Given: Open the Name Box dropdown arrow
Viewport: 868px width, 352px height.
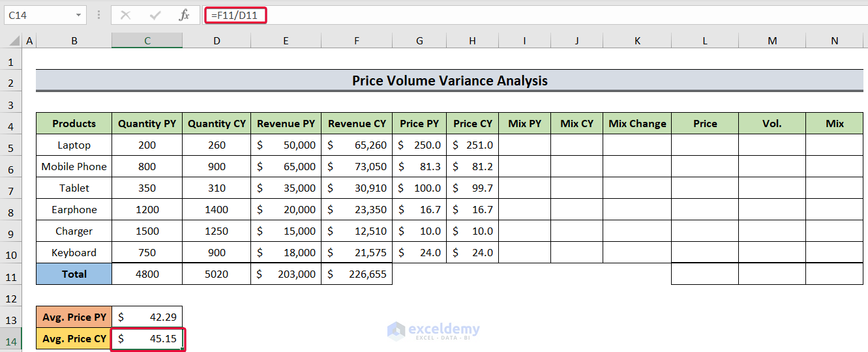Looking at the screenshot, I should coord(79,15).
